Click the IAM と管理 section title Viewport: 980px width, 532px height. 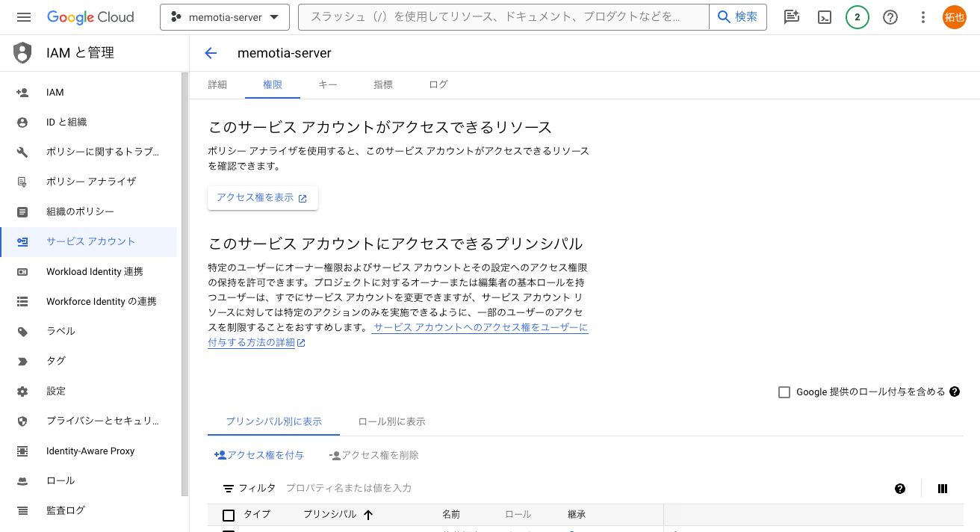[x=80, y=53]
